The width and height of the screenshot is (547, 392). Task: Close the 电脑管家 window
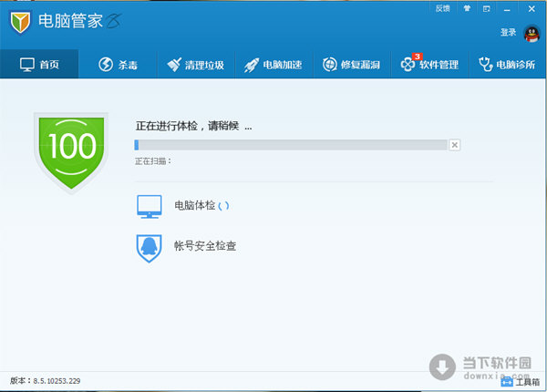(x=532, y=9)
